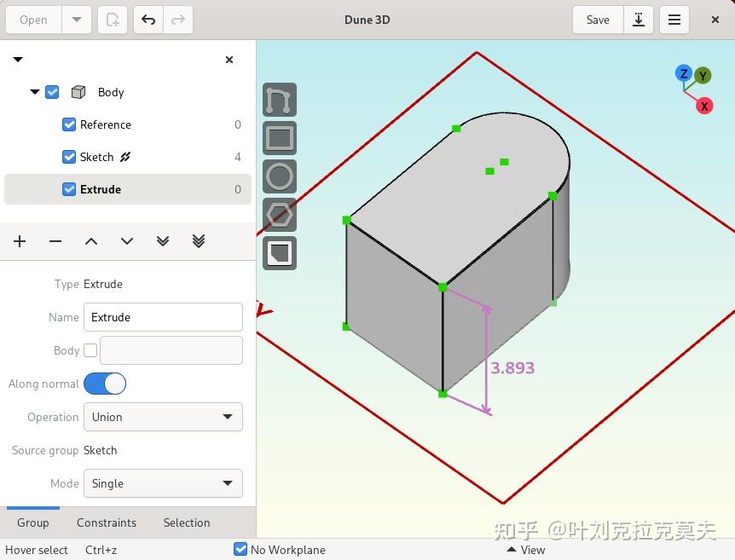Select the workplane creation tool
The image size is (735, 560).
tap(279, 253)
